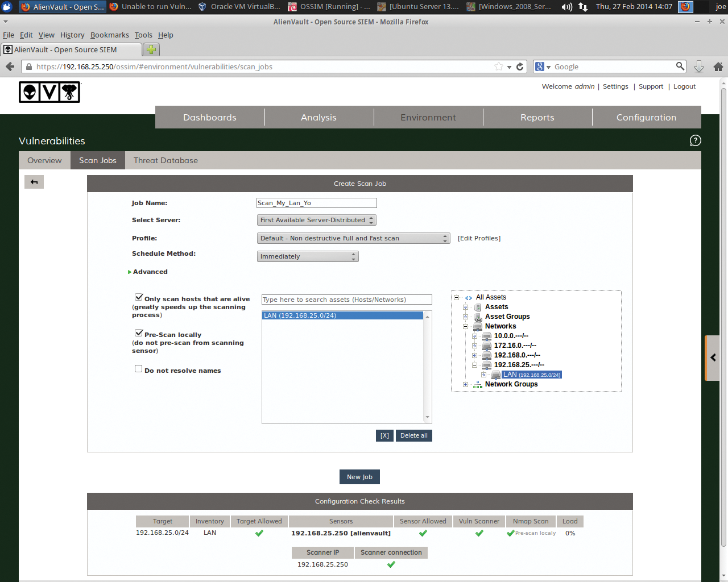Open the Profile dropdown list
This screenshot has width=728, height=582.
(x=353, y=238)
